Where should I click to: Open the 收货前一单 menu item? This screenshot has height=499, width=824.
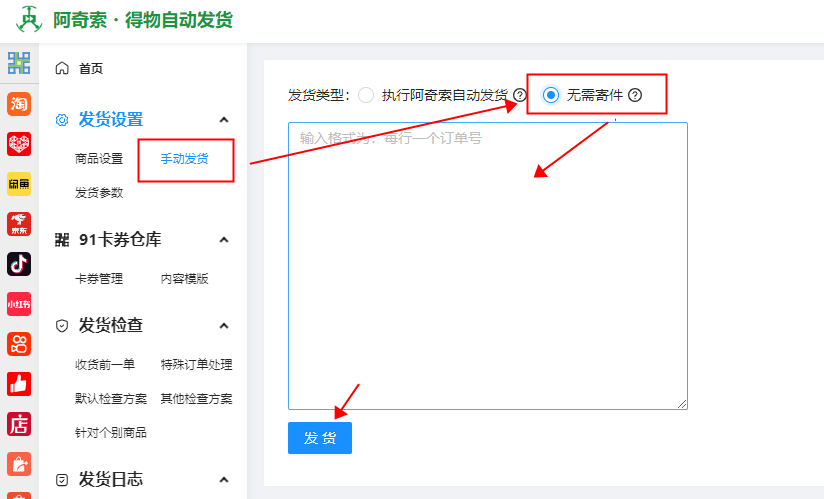[105, 365]
